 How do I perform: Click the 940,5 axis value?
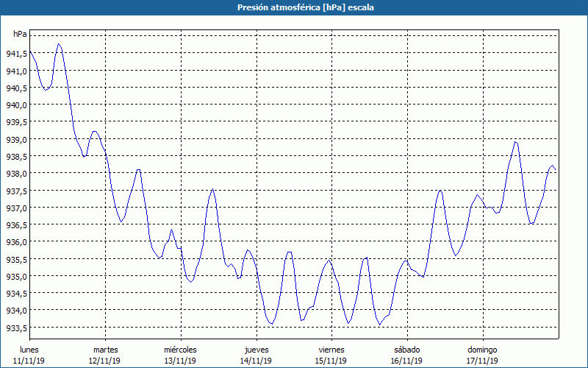[16, 88]
